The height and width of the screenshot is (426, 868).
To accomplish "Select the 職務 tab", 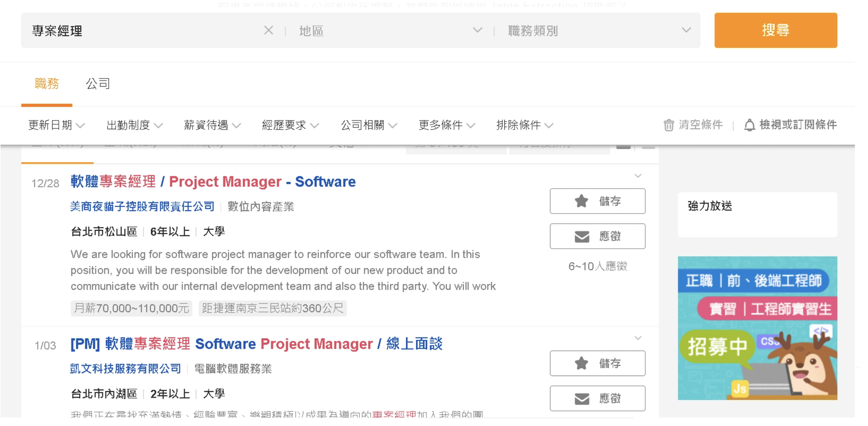I will pos(47,84).
